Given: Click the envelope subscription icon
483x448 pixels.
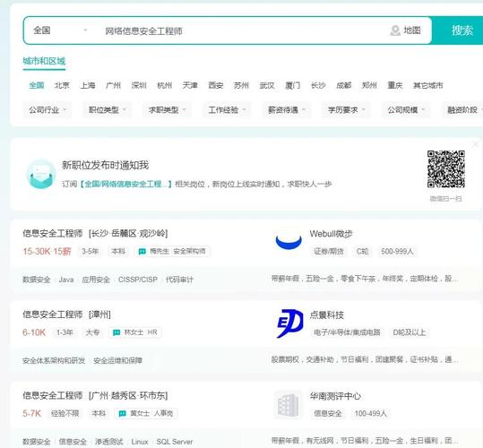Looking at the screenshot, I should [40, 174].
